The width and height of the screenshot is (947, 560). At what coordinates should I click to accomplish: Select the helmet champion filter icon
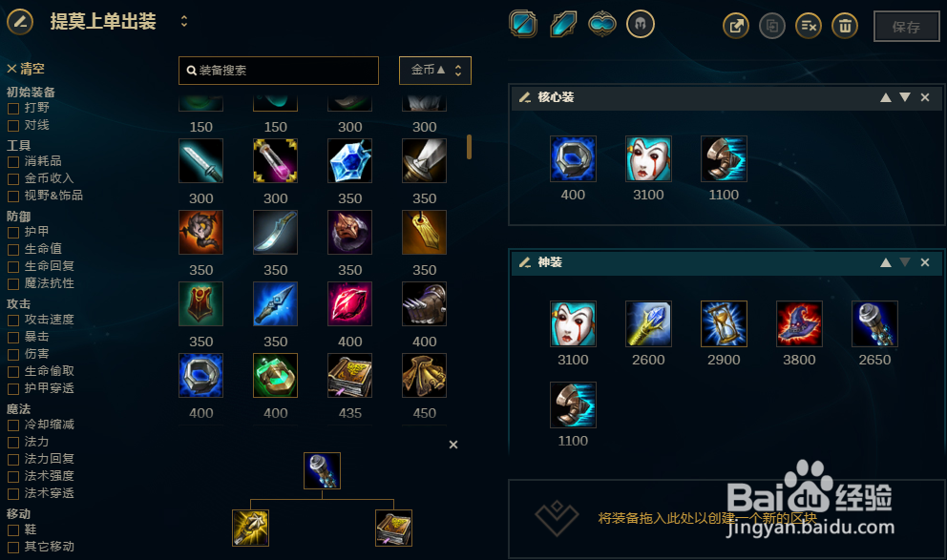click(x=641, y=24)
